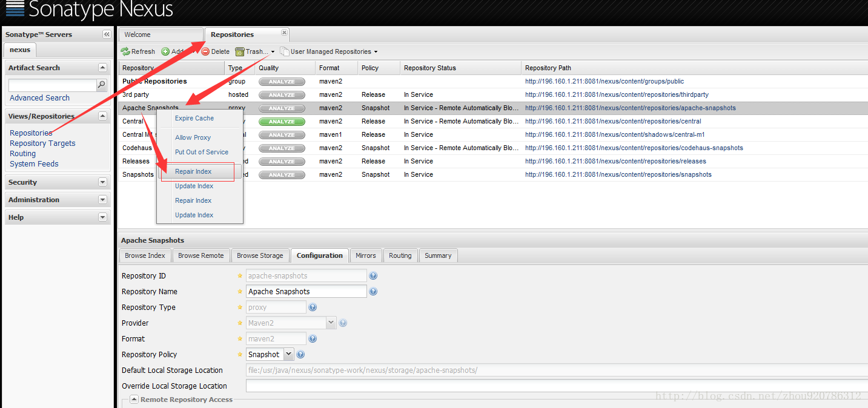Open Repository Targets in the sidebar
Viewport: 868px width, 408px height.
42,143
